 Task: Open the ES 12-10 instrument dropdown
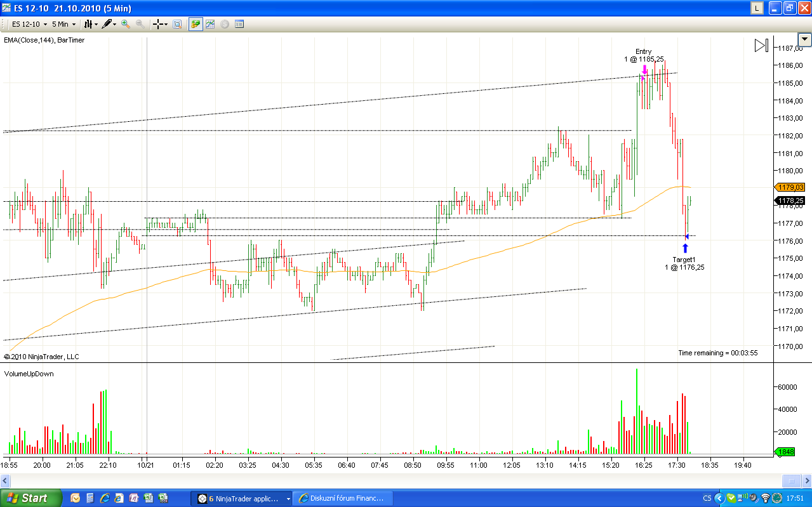coord(29,24)
